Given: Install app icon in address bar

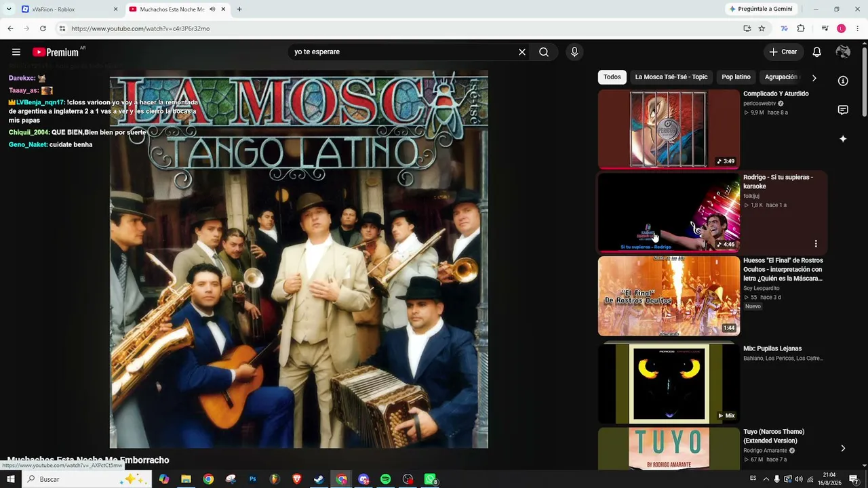Looking at the screenshot, I should tap(747, 28).
